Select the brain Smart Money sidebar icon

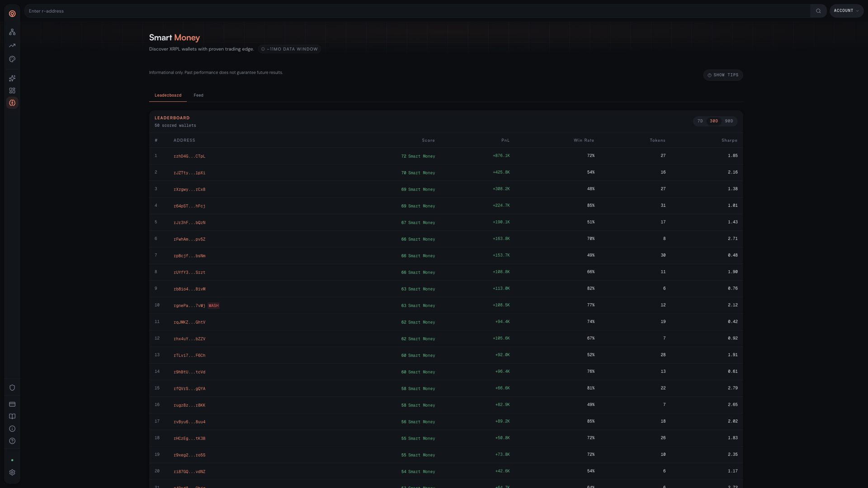tap(12, 103)
